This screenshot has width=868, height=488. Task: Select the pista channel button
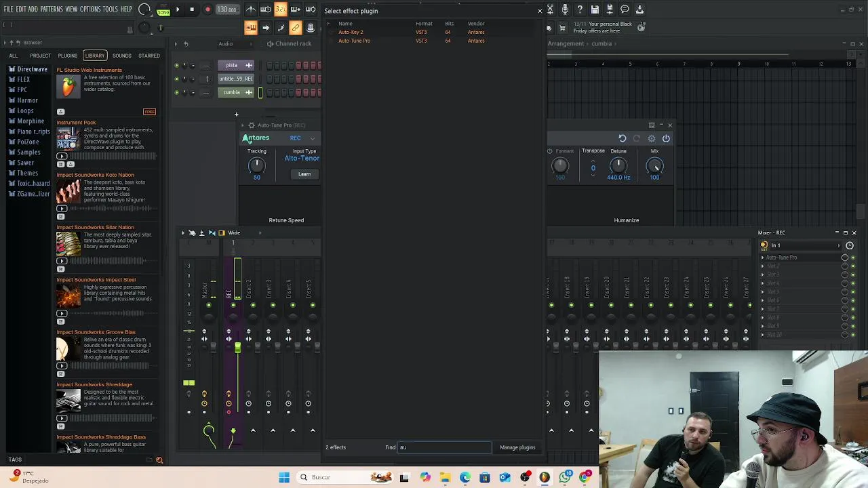coord(236,65)
